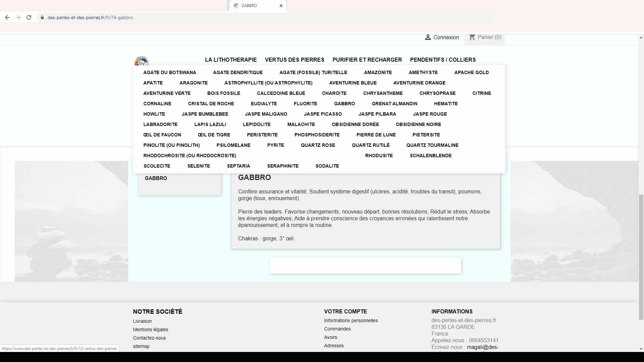Screen dimensions: 644x362
Task: Click the site logo
Action: click(142, 61)
